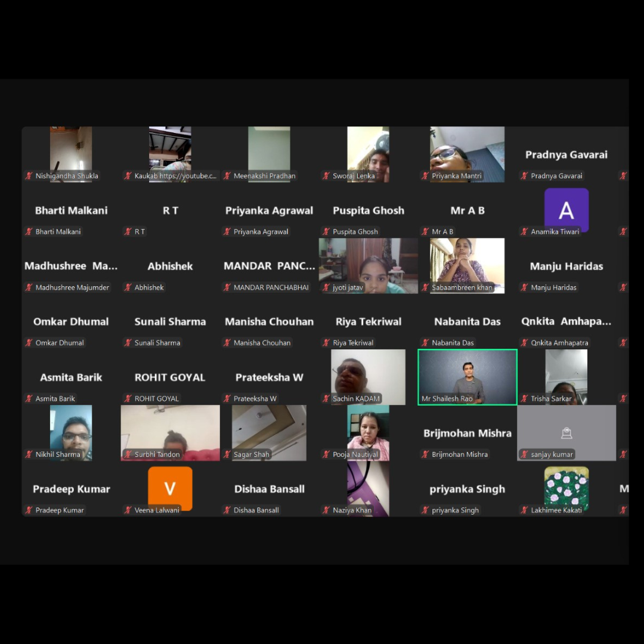Select the Brijmohan Mishra participant tile

pyautogui.click(x=467, y=434)
